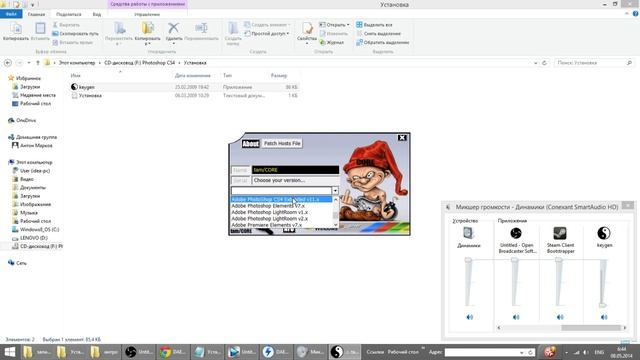Click the Удалить (Delete) red X icon
The height and width of the screenshot is (360, 640).
tap(173, 28)
